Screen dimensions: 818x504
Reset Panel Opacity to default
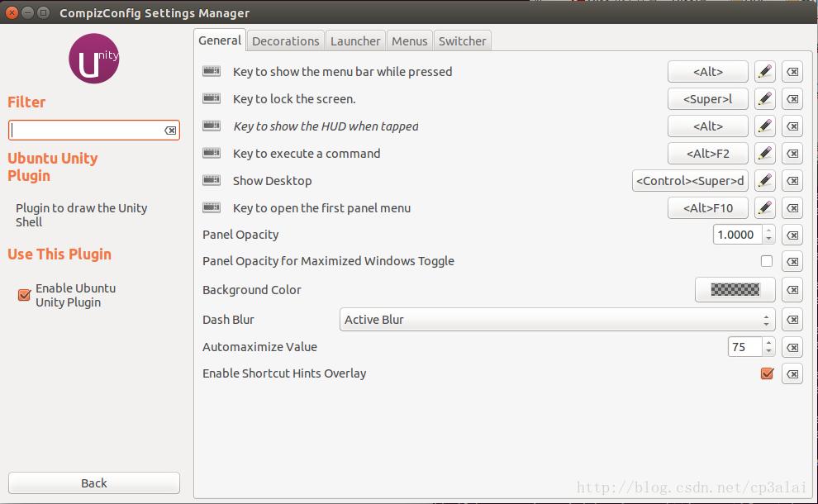tap(792, 235)
